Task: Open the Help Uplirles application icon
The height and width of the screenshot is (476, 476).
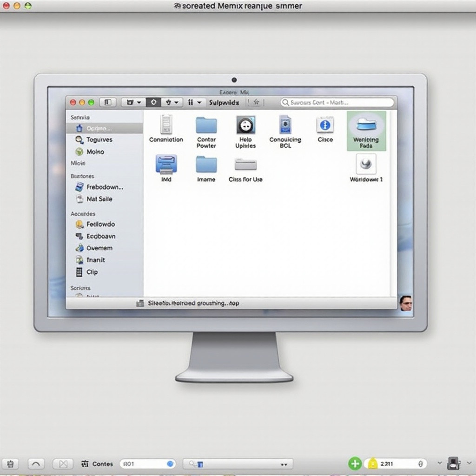Action: tap(245, 126)
